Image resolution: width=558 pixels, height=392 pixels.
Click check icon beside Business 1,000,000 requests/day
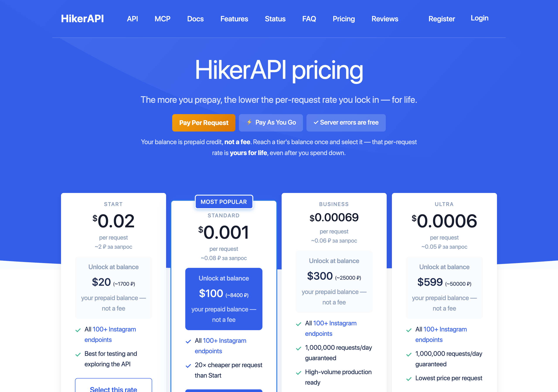click(x=299, y=348)
